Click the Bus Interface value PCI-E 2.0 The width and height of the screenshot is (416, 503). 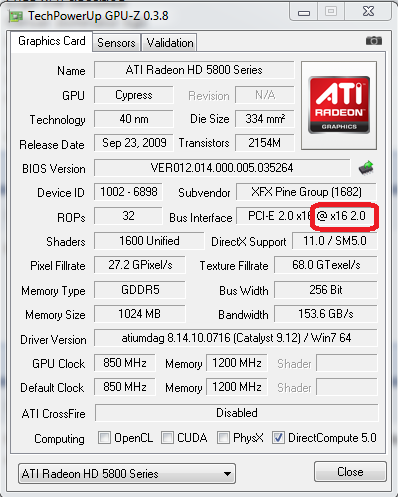click(306, 216)
